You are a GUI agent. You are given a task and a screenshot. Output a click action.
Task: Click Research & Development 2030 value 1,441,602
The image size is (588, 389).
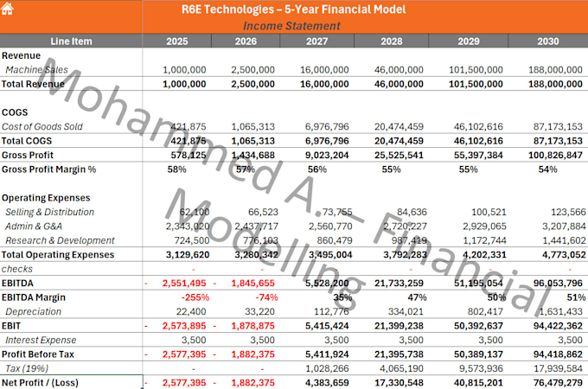564,240
